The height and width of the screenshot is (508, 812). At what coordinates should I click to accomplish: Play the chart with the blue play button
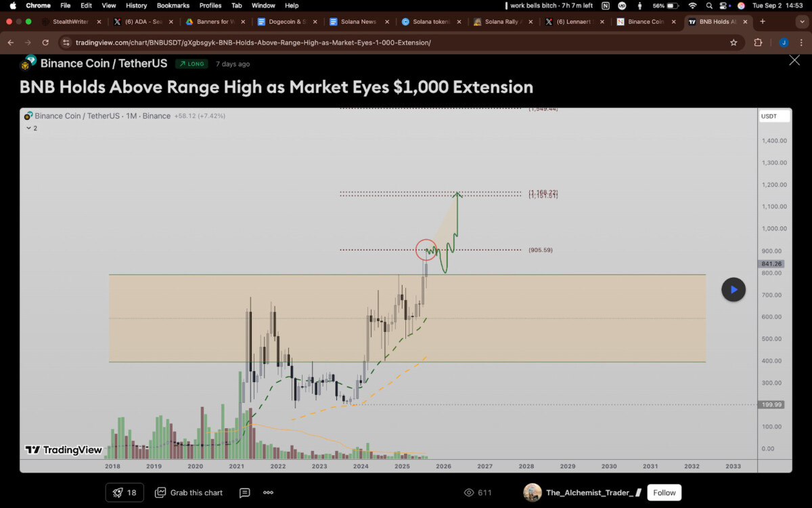[x=734, y=289]
